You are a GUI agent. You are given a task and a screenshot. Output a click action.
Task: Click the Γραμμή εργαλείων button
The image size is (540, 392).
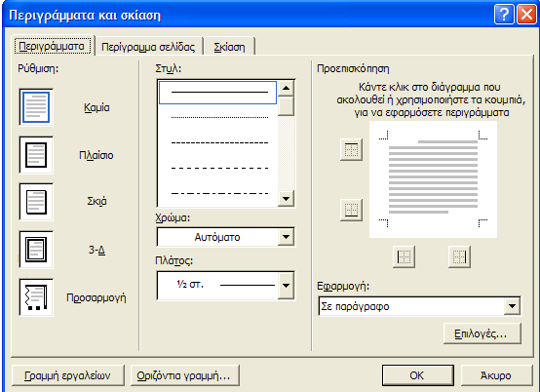point(68,375)
